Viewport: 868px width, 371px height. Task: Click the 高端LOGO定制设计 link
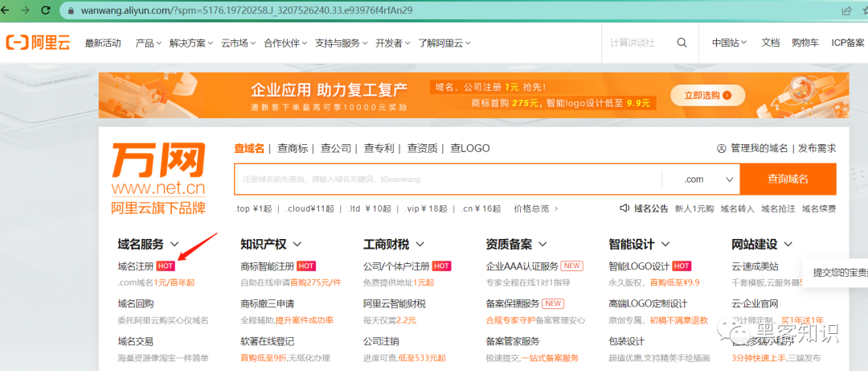[648, 303]
